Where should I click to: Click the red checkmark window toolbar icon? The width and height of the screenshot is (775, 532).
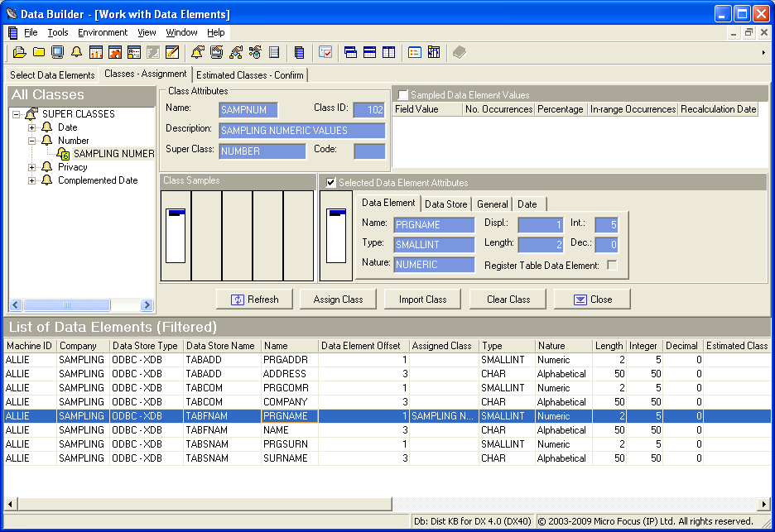327,52
